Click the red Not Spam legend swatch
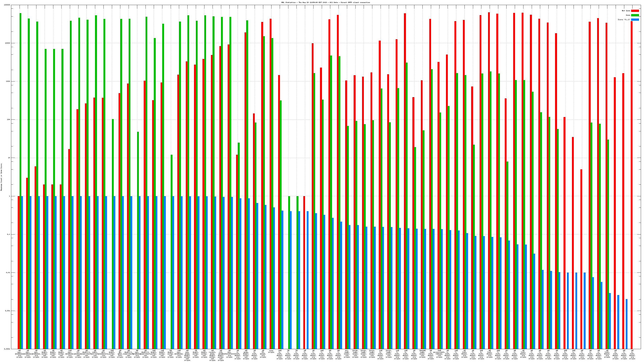 pos(635,11)
